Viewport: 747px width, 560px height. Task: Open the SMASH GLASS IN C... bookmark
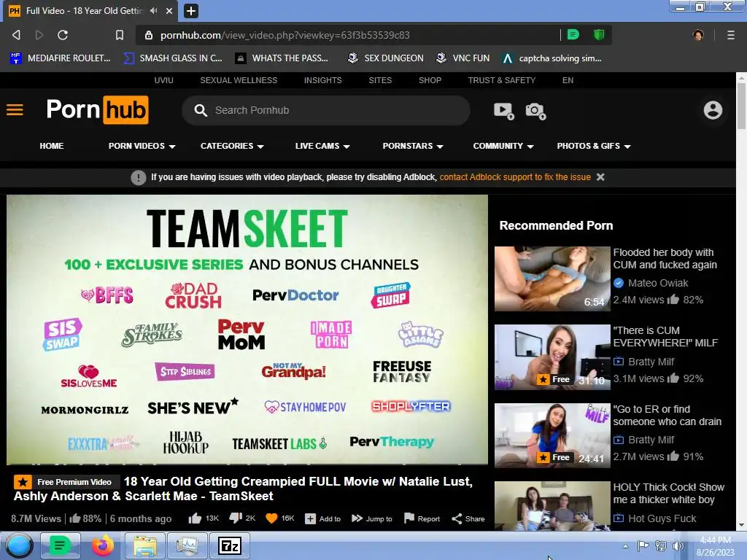point(172,58)
